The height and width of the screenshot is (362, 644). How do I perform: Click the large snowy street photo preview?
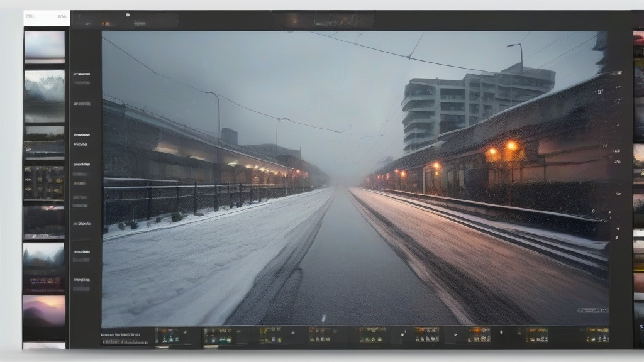(x=355, y=178)
